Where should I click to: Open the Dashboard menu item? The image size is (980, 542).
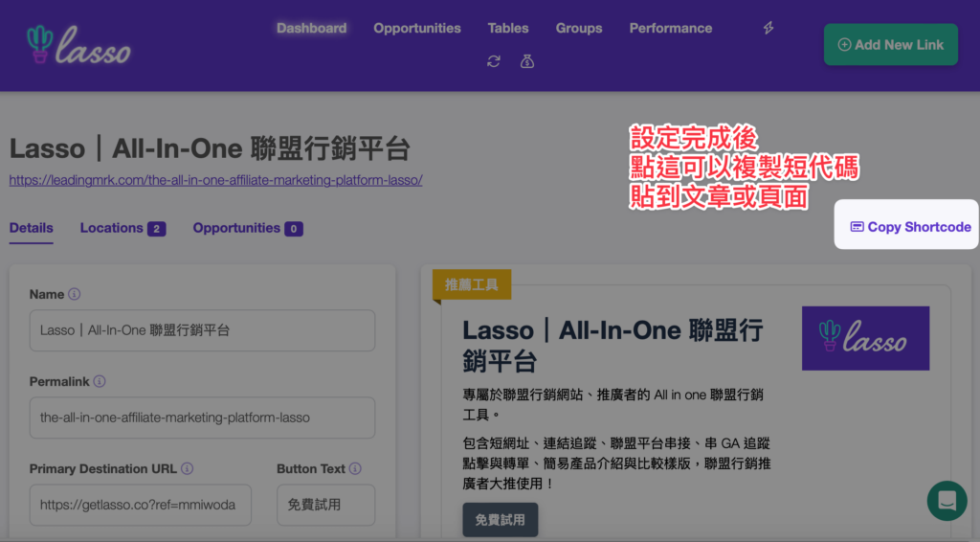311,28
